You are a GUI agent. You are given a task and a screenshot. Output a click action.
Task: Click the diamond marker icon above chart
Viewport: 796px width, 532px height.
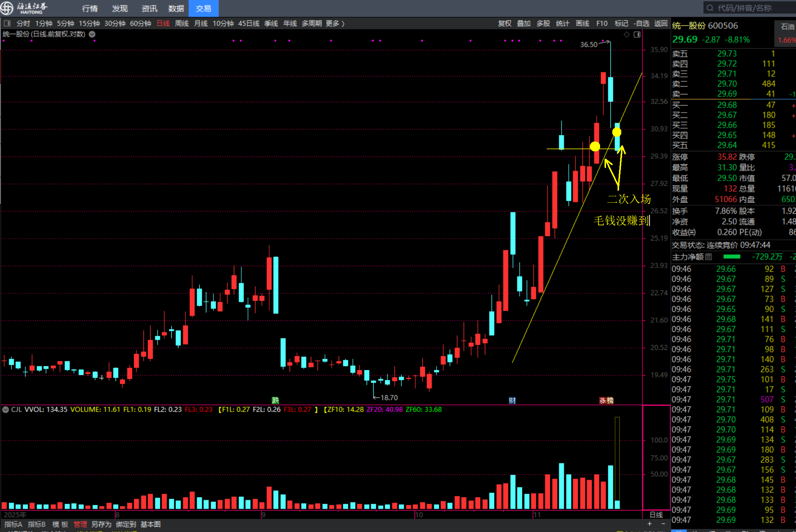pyautogui.click(x=627, y=35)
